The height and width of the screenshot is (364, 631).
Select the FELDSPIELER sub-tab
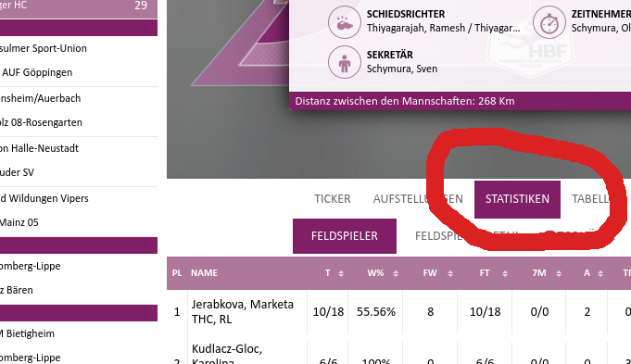tap(345, 236)
